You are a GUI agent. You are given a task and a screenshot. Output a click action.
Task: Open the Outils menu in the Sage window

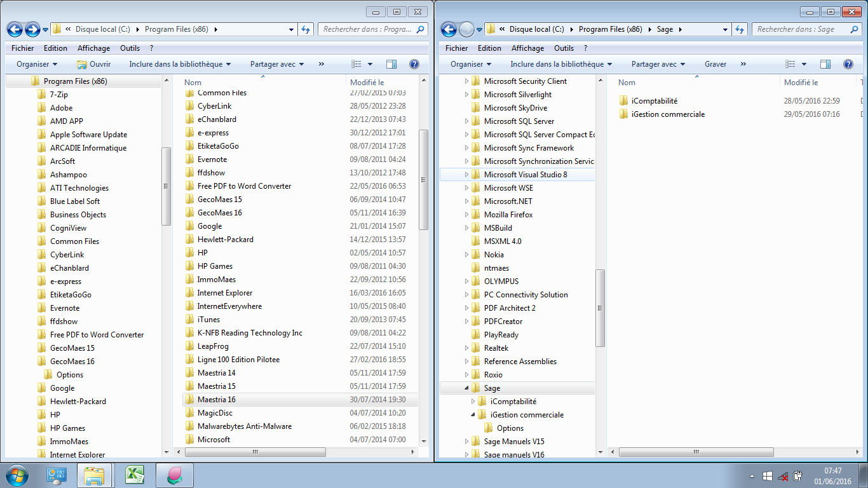(564, 48)
